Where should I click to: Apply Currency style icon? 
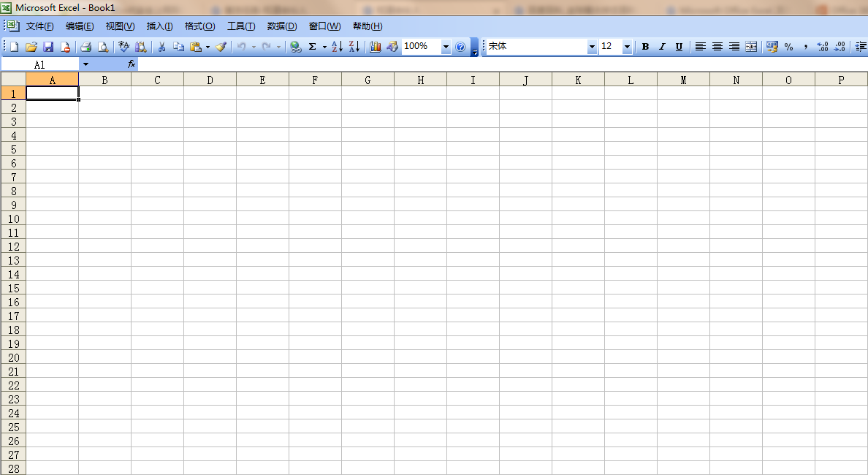coord(772,47)
